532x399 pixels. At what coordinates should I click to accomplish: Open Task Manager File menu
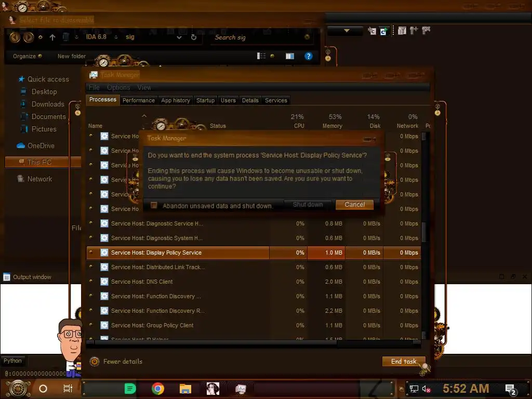pyautogui.click(x=94, y=87)
